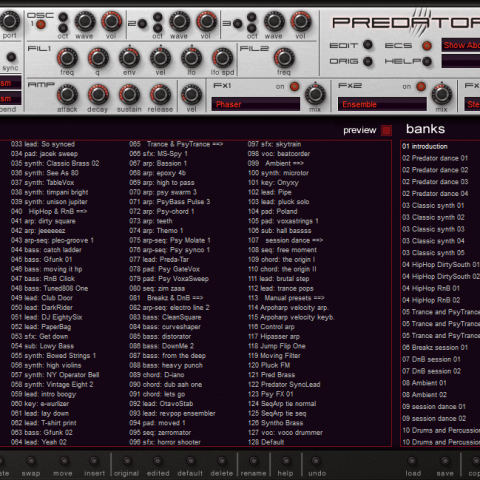Select bank 08 Ambient 01
This screenshot has width=480, height=480.
(x=424, y=383)
